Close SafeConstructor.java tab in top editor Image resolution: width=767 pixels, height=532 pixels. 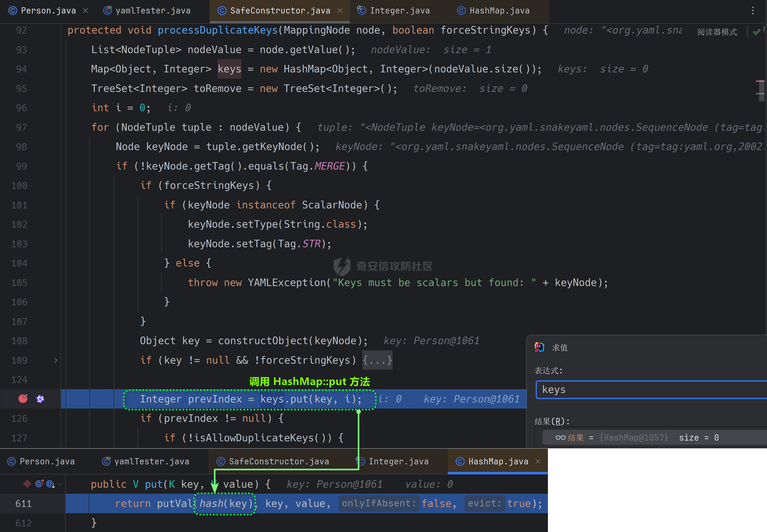pos(340,11)
